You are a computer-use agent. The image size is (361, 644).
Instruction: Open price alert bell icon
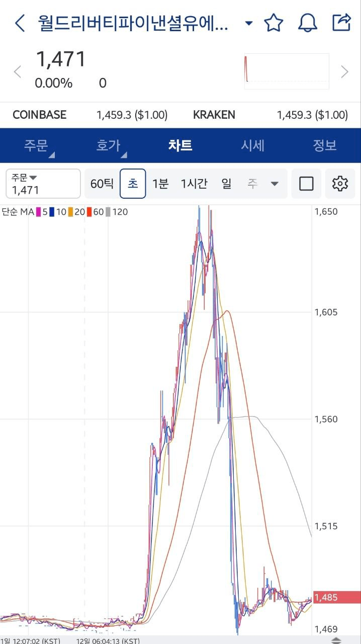pos(308,23)
